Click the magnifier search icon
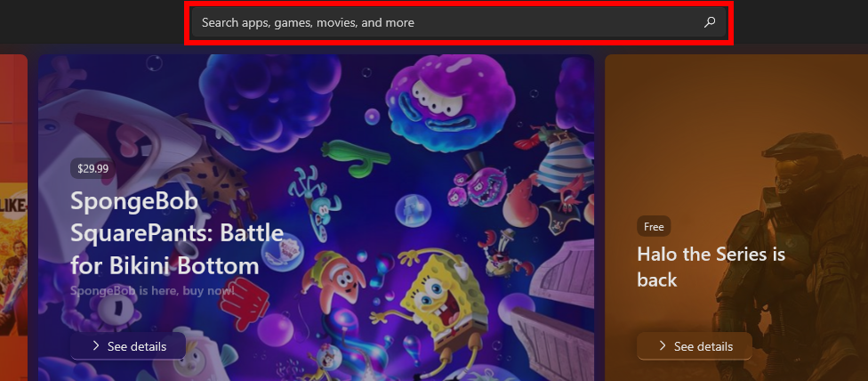Image resolution: width=868 pixels, height=381 pixels. pyautogui.click(x=709, y=23)
